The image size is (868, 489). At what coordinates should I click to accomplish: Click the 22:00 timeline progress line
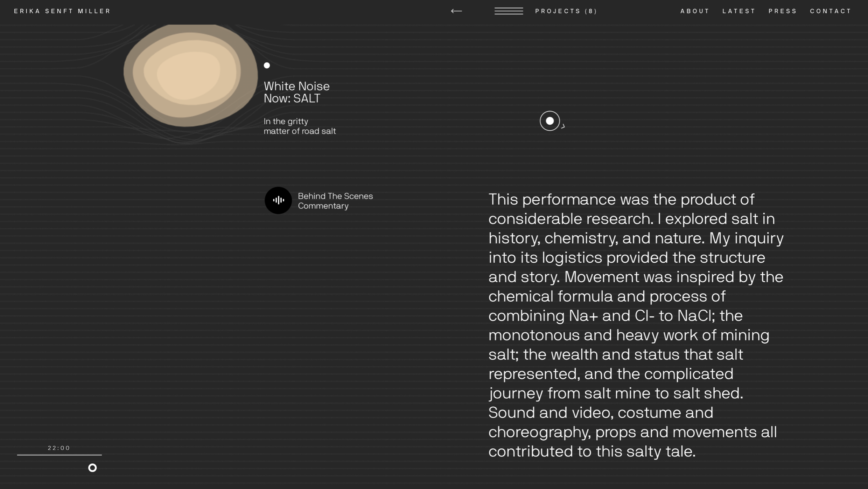pos(59,455)
